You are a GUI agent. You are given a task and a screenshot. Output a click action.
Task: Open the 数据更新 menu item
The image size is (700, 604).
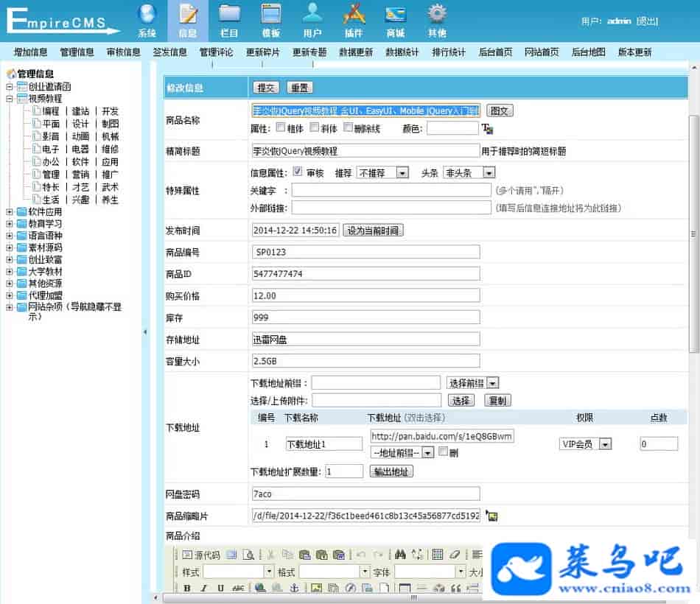(356, 52)
